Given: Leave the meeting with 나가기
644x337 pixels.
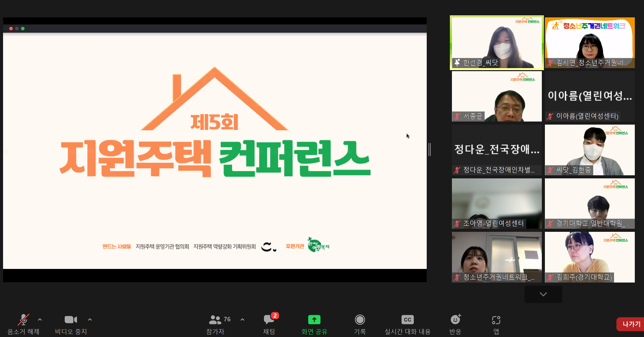Looking at the screenshot, I should (x=631, y=324).
